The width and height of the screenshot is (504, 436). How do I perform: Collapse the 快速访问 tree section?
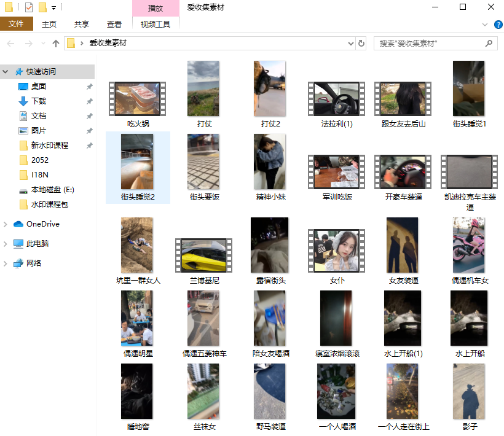click(6, 72)
